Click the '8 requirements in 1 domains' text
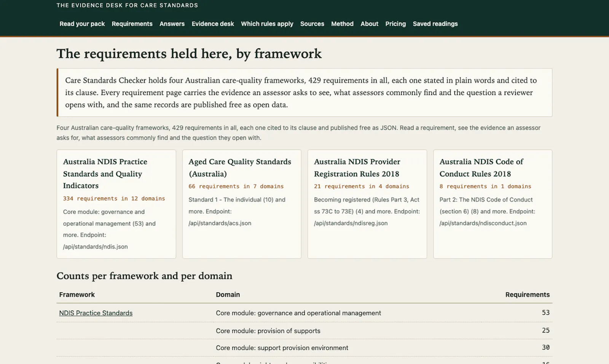 click(485, 186)
